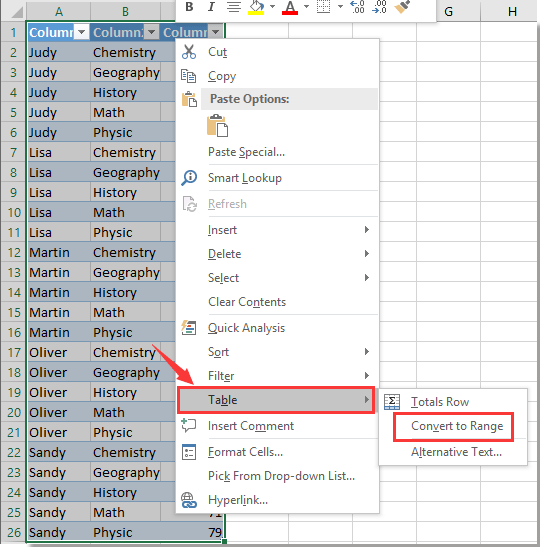Click the Cut scissors icon

click(189, 52)
